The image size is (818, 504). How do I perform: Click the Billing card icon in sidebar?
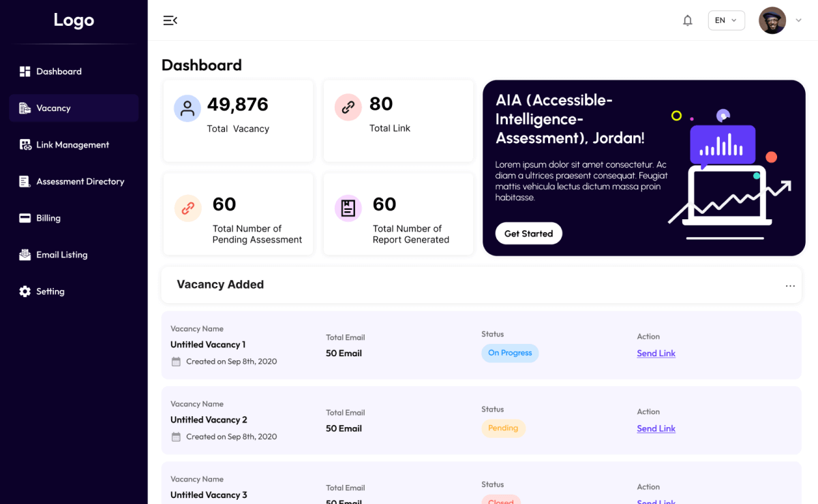click(25, 218)
